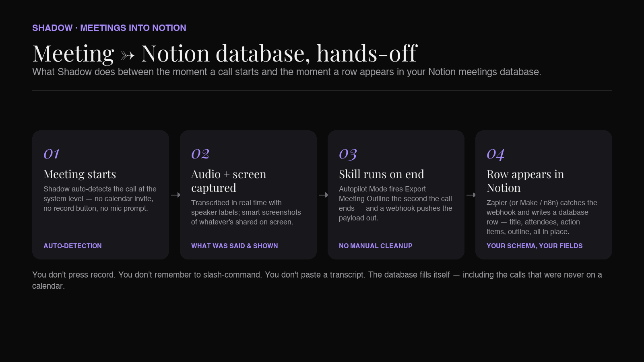644x362 pixels.
Task: Click step number 01
Action: point(52,154)
